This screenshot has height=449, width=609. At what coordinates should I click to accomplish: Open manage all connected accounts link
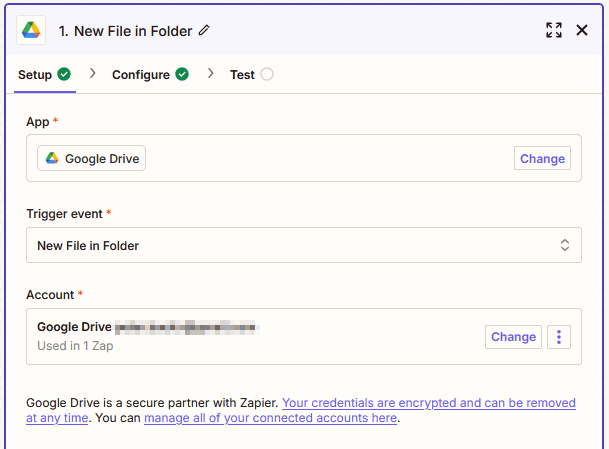point(270,418)
